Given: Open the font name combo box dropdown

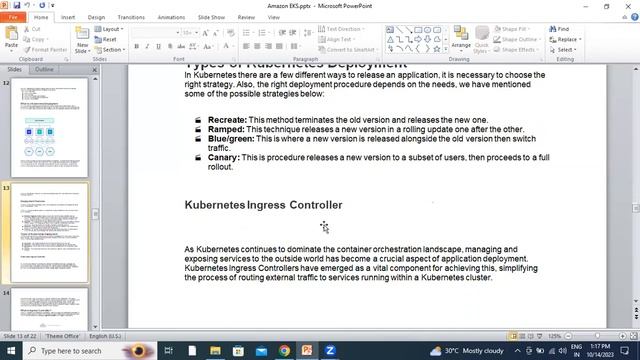Looking at the screenshot, I should pyautogui.click(x=178, y=33).
